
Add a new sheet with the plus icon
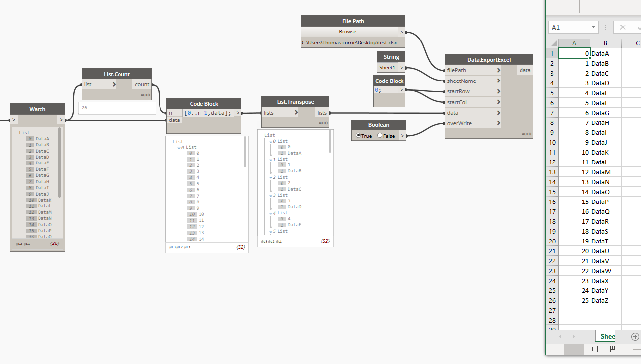click(635, 337)
